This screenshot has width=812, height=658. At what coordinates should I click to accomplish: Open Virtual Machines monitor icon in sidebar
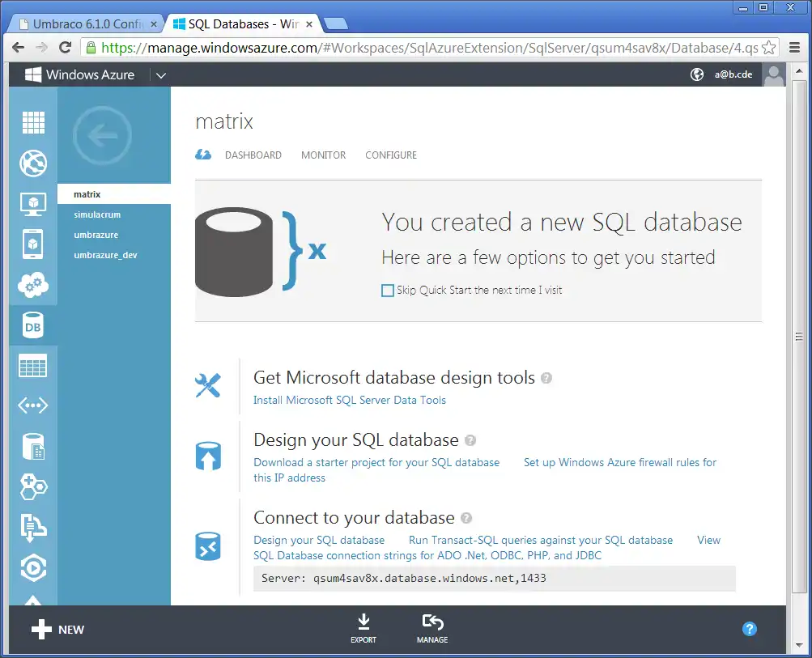point(33,204)
